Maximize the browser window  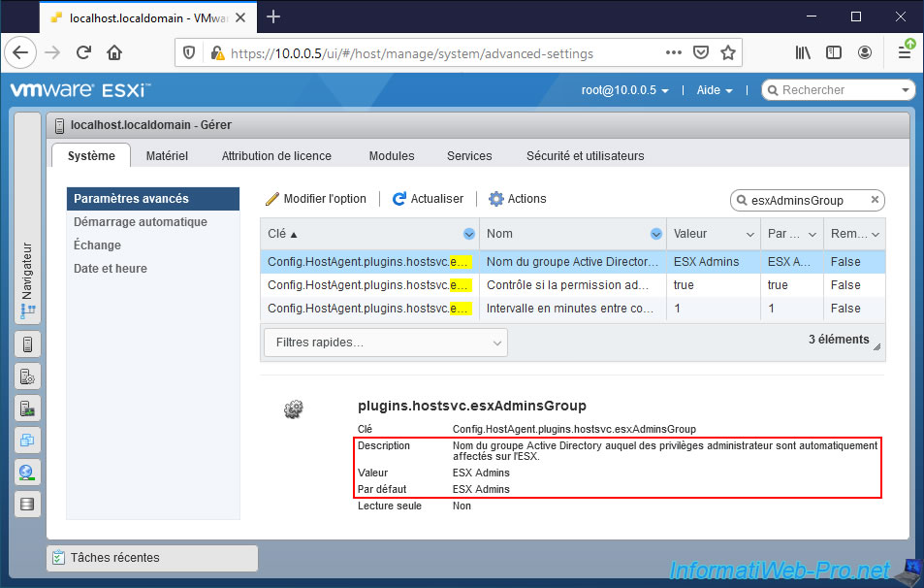pos(855,16)
